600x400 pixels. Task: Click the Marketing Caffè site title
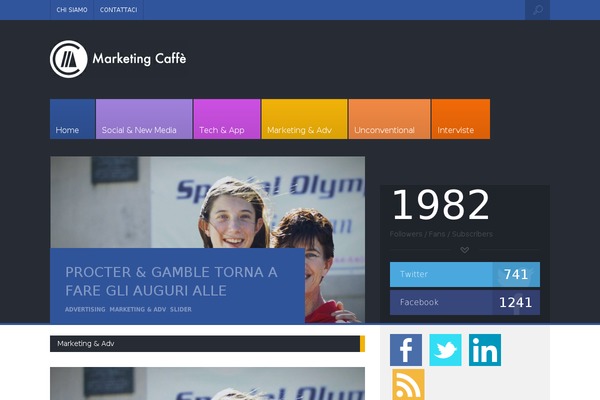click(139, 59)
